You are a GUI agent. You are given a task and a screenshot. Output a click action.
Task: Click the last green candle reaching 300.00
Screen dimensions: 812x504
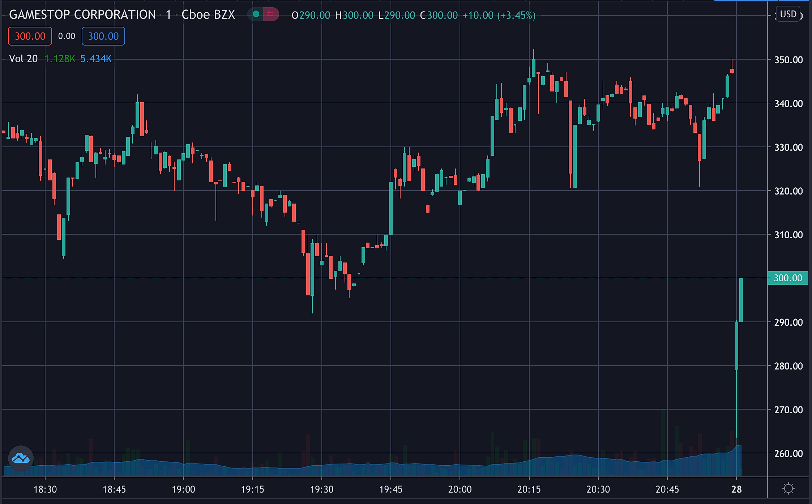click(741, 300)
